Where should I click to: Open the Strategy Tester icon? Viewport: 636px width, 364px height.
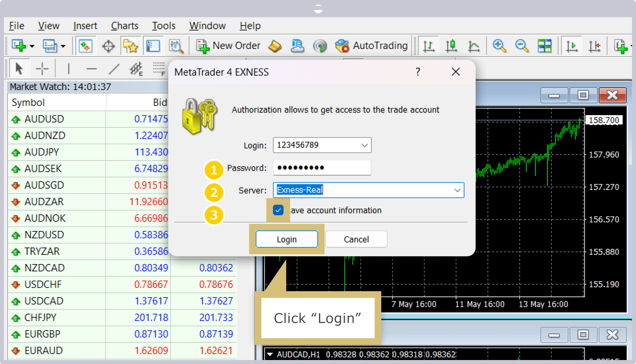tap(176, 46)
